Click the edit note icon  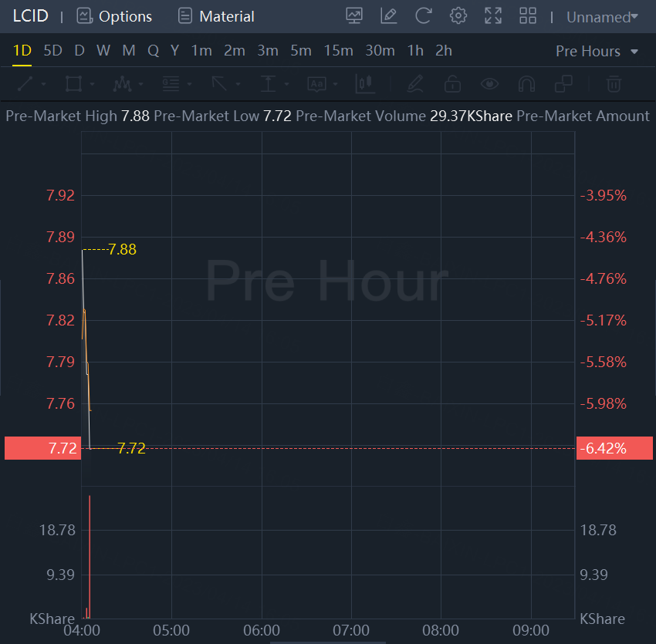click(389, 16)
